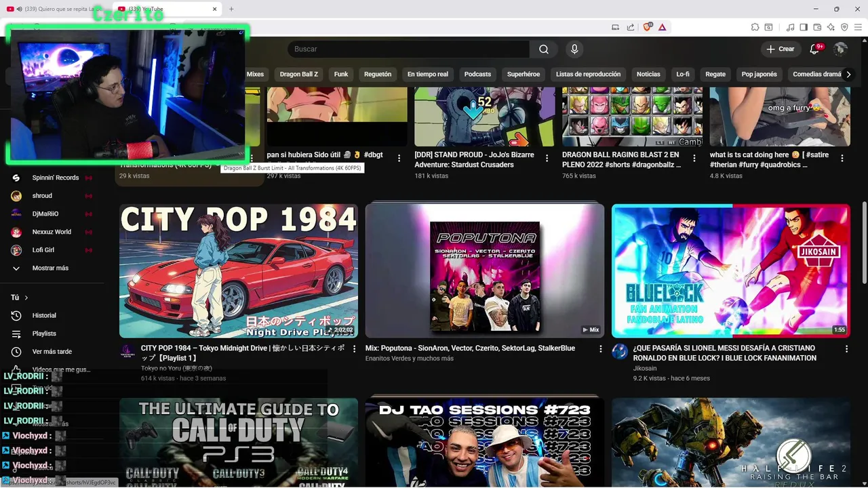
Task: Open the tab search icon in toolbar
Action: (769, 27)
